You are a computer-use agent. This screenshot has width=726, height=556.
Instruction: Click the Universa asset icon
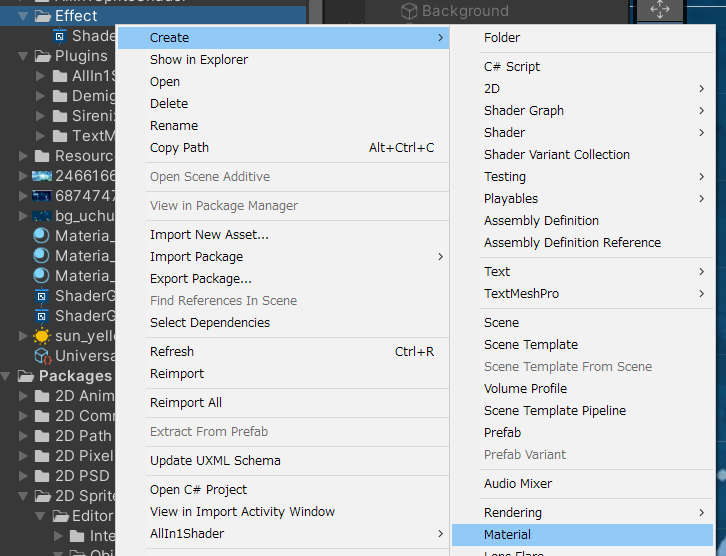click(43, 356)
